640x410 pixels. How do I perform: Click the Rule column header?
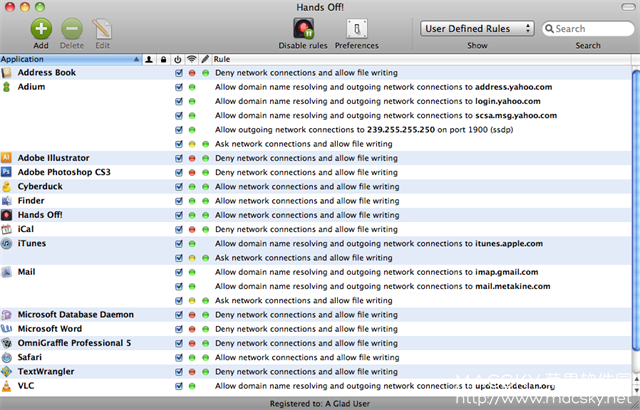coord(421,60)
